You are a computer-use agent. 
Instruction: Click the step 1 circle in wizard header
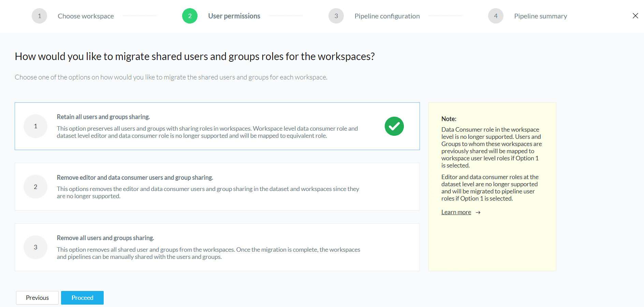pos(40,16)
